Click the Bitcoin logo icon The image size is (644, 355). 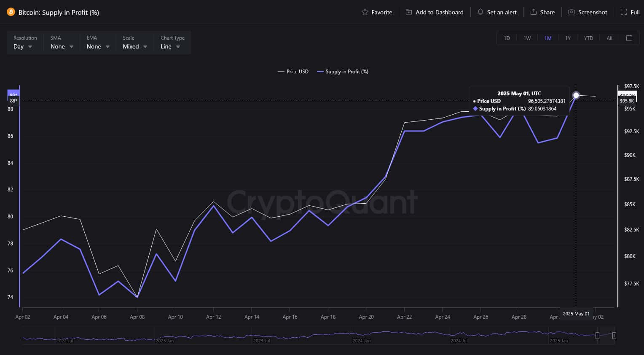point(11,12)
